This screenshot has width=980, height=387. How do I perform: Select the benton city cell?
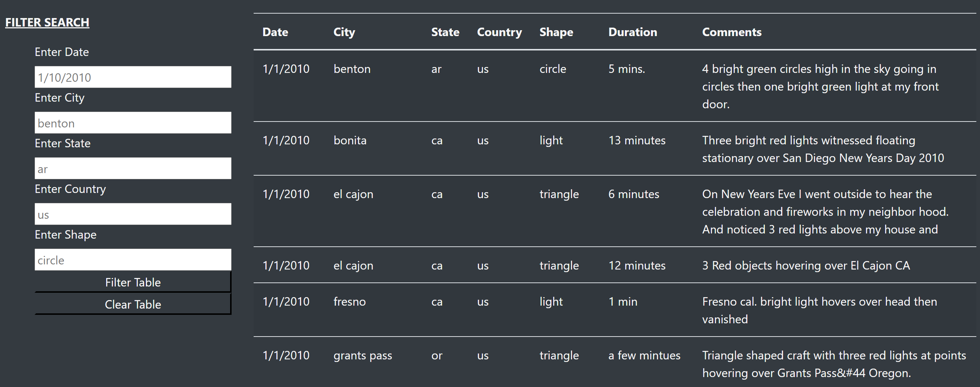coord(352,69)
